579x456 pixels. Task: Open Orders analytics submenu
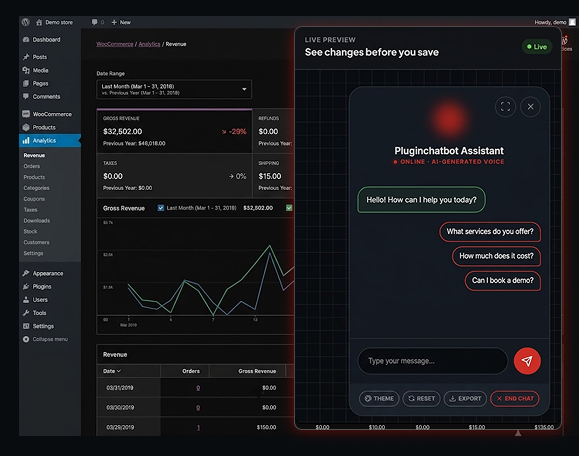click(32, 166)
